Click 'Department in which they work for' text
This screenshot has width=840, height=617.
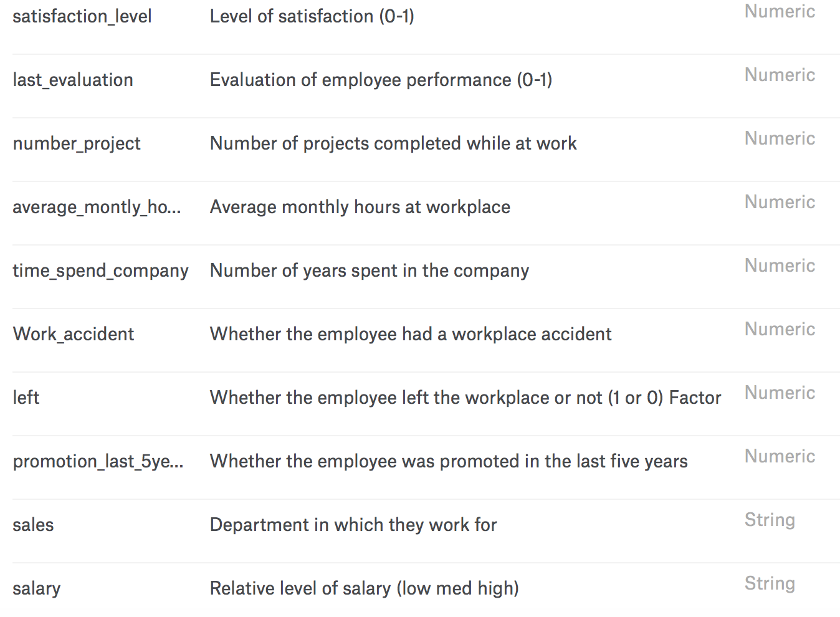pyautogui.click(x=353, y=525)
